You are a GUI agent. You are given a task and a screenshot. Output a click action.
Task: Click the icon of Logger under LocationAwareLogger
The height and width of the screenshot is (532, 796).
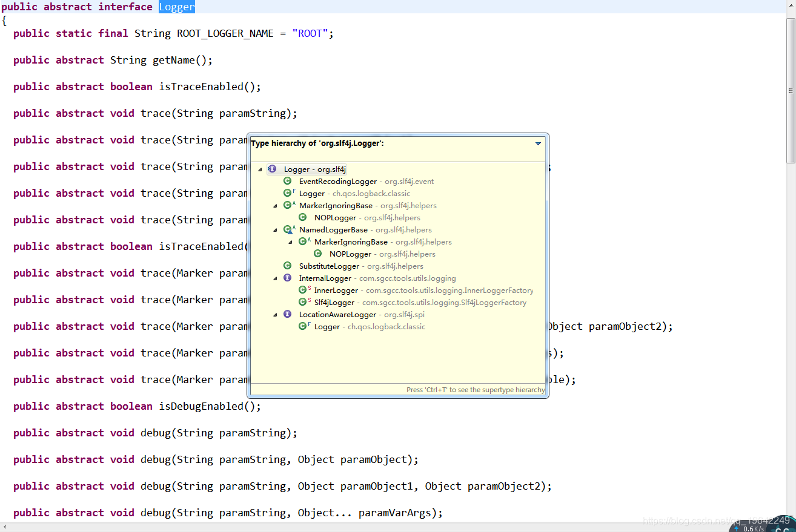(303, 326)
